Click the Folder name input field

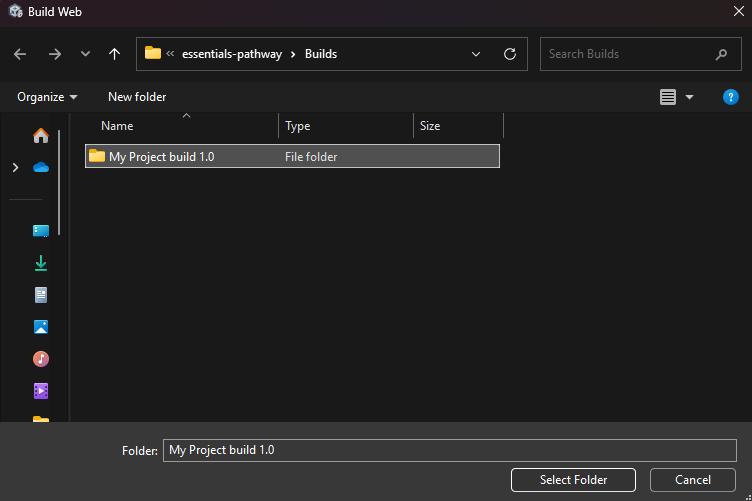[x=450, y=450]
